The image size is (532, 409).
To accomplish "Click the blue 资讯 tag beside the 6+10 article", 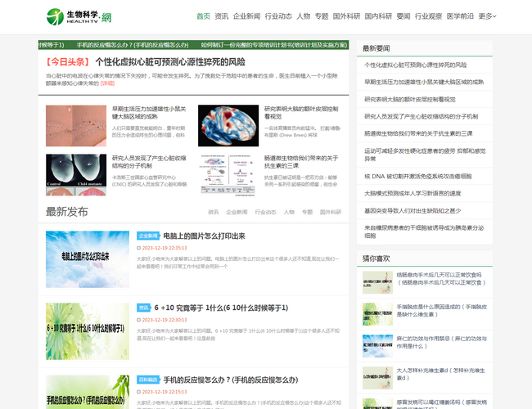I will (143, 308).
